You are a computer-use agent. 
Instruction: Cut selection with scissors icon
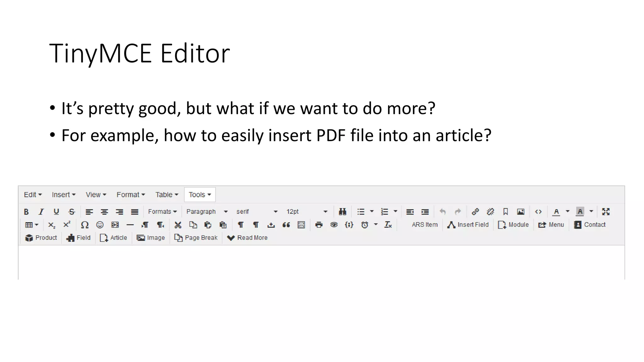178,225
